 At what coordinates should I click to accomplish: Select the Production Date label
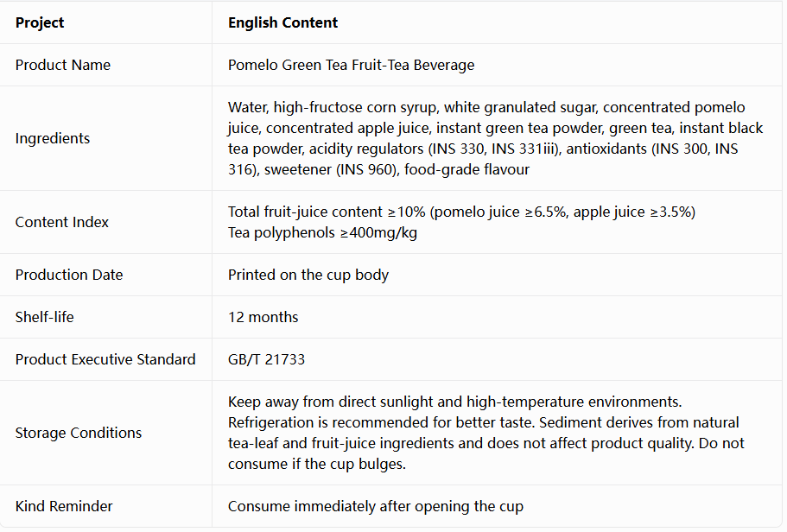pyautogui.click(x=69, y=275)
